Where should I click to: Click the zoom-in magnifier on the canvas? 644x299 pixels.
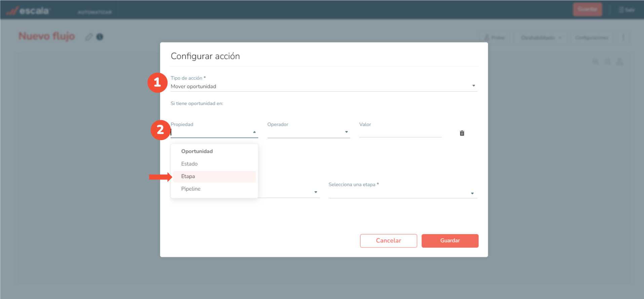click(596, 62)
